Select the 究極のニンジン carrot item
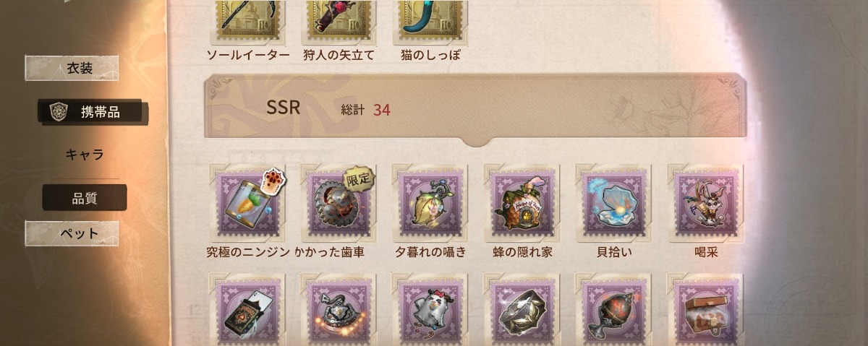The image size is (868, 346). 247,204
